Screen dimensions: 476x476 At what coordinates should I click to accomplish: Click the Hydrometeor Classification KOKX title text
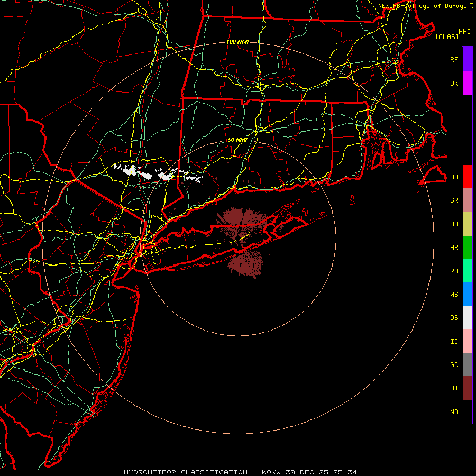point(240,472)
